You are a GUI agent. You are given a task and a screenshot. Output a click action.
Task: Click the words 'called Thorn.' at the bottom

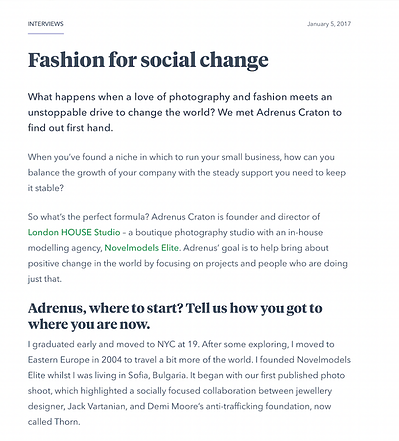[54, 422]
